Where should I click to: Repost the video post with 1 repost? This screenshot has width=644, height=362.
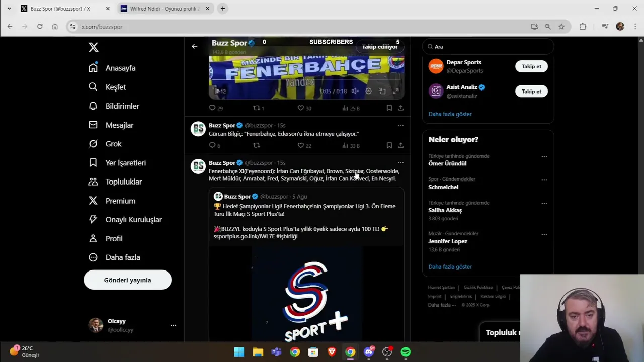click(259, 108)
